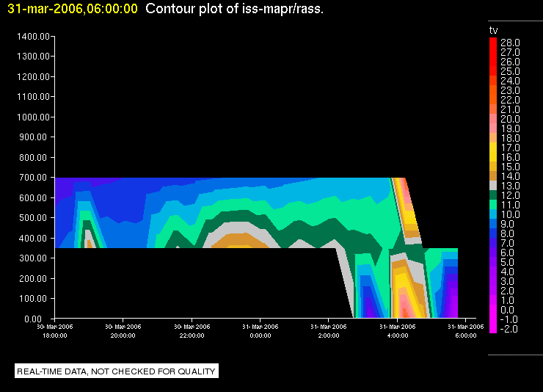Select the 10.0 value on color scale
Viewport: 543px width, 392px height.
(510, 214)
